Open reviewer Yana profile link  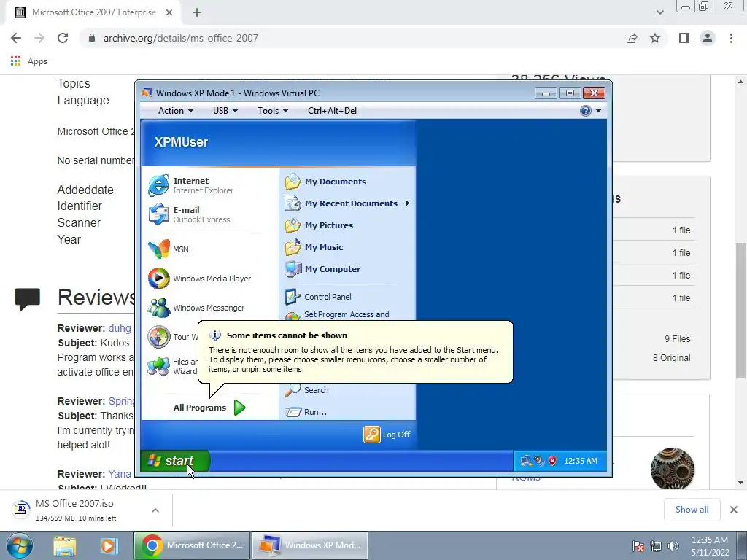pos(120,474)
